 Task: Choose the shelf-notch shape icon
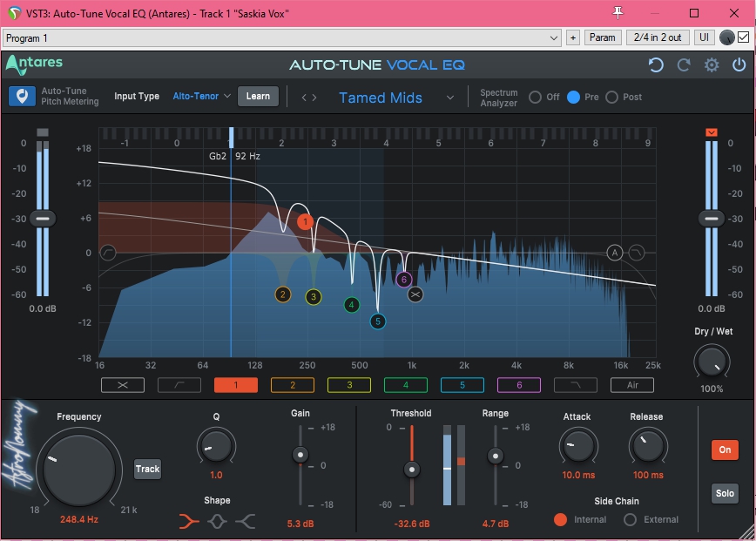[189, 521]
